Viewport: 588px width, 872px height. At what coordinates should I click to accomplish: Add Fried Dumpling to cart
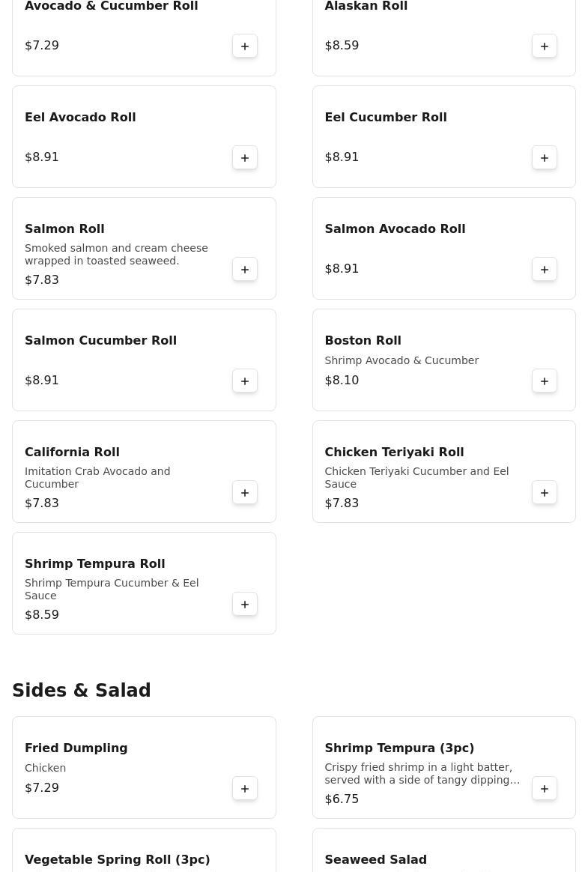tap(245, 789)
